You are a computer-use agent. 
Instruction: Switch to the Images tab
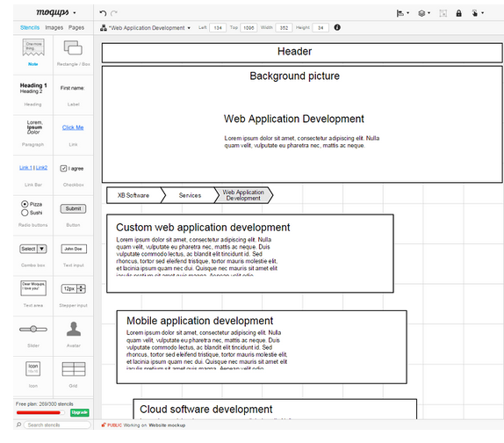54,27
